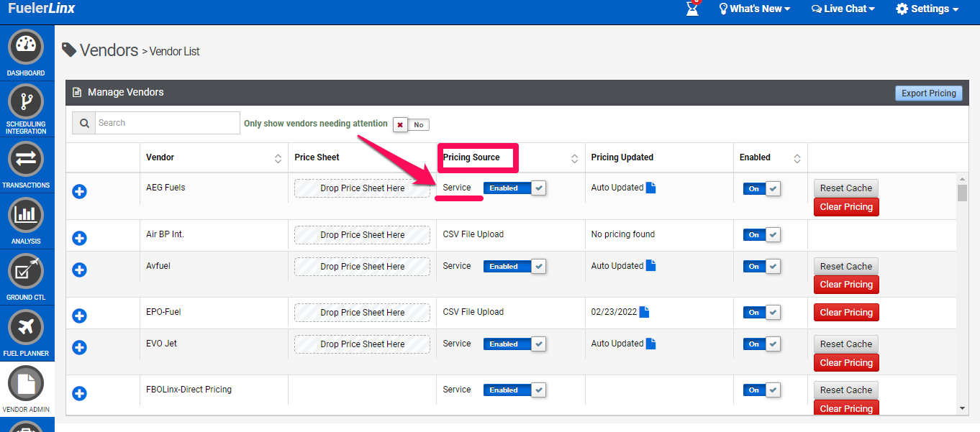Image resolution: width=980 pixels, height=432 pixels.
Task: Expand AEG Fuels row plus icon
Action: [x=80, y=192]
